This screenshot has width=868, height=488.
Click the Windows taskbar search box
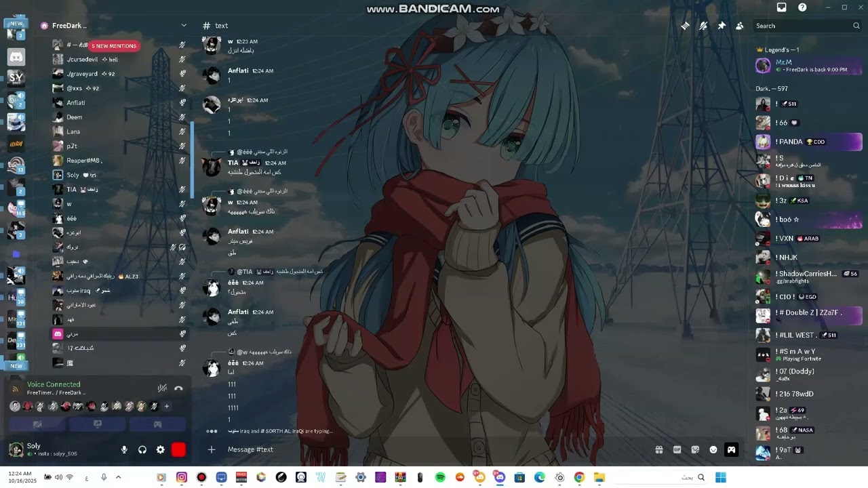pos(659,477)
